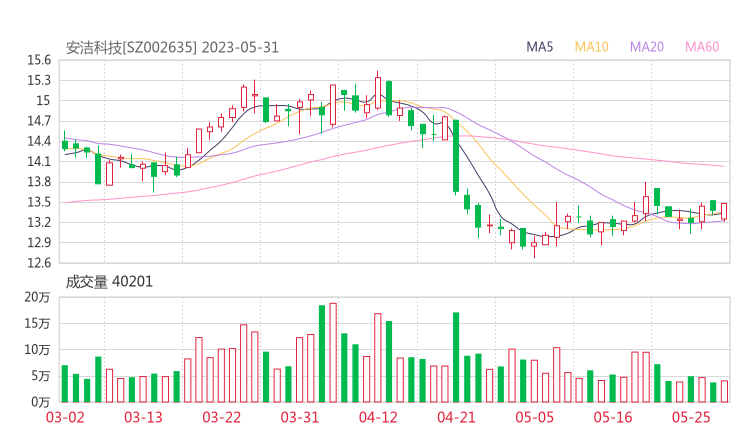Click the 04-12 date label

coord(378,417)
